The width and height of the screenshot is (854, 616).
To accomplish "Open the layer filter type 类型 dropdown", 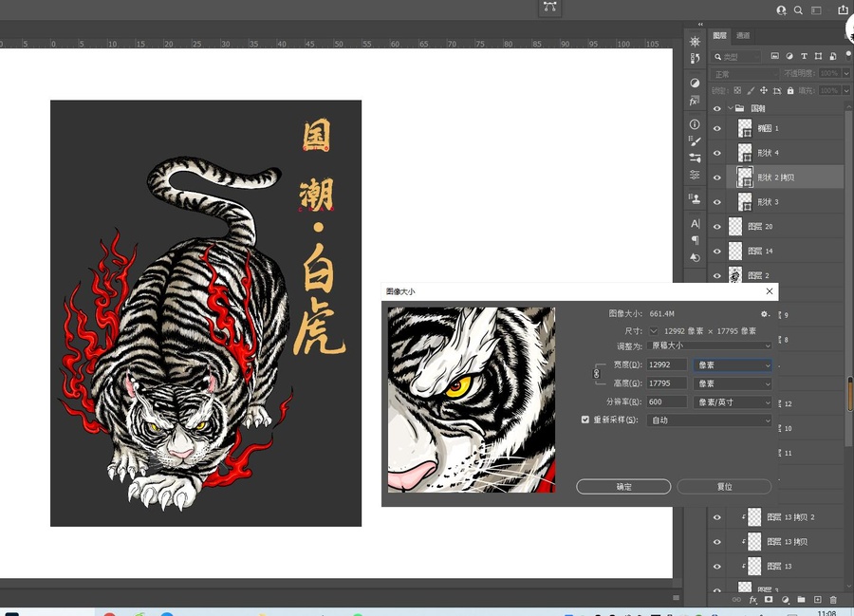I will [736, 56].
